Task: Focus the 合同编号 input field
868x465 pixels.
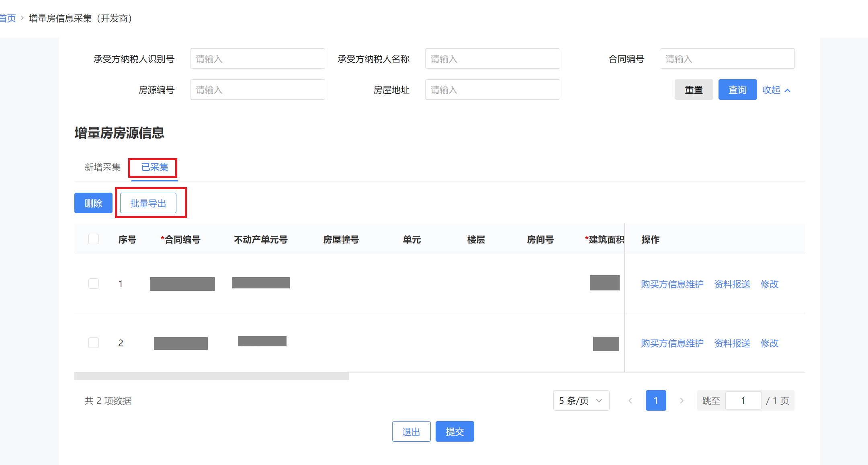Action: point(727,59)
